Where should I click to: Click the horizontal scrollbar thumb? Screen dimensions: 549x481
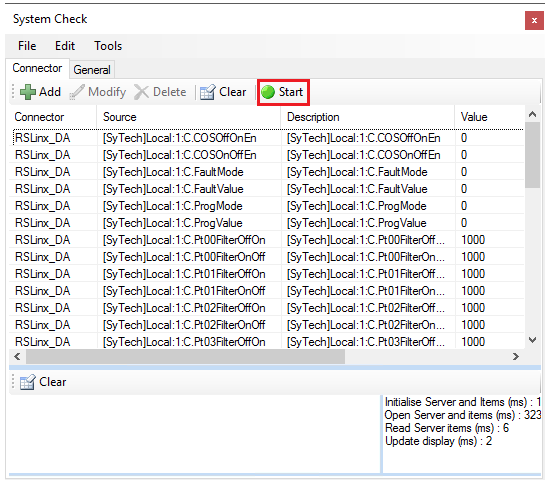tap(185, 357)
